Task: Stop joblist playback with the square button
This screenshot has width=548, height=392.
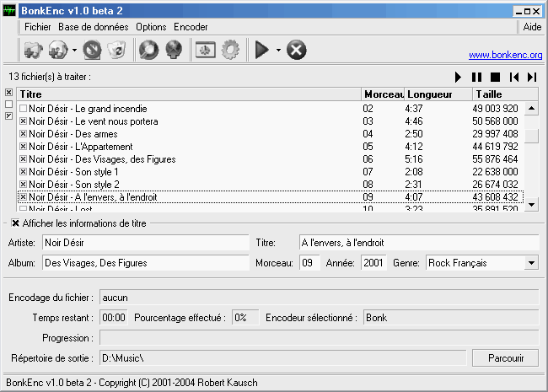Action: 495,77
